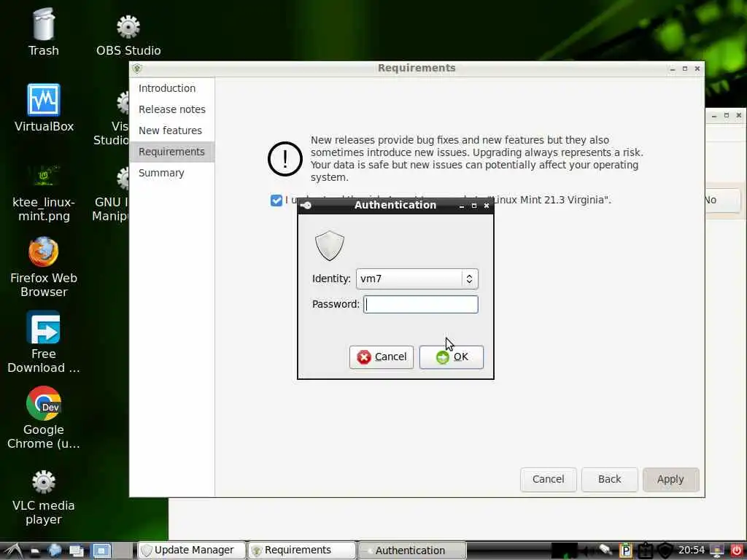Image resolution: width=747 pixels, height=560 pixels.
Task: Open the start menu in the taskbar
Action: coord(13,551)
